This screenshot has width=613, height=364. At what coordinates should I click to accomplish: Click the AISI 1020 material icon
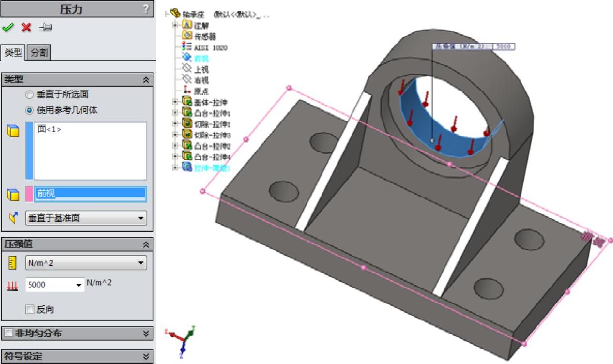click(186, 47)
